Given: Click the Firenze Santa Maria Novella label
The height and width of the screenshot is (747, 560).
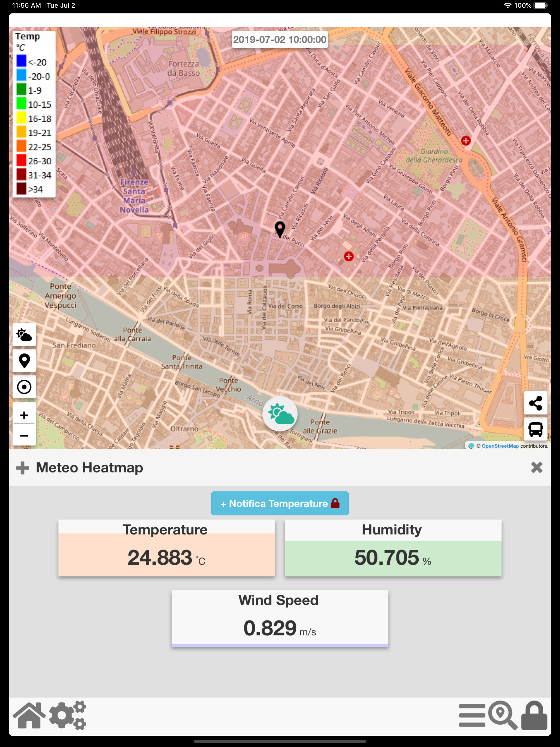Looking at the screenshot, I should (x=135, y=196).
